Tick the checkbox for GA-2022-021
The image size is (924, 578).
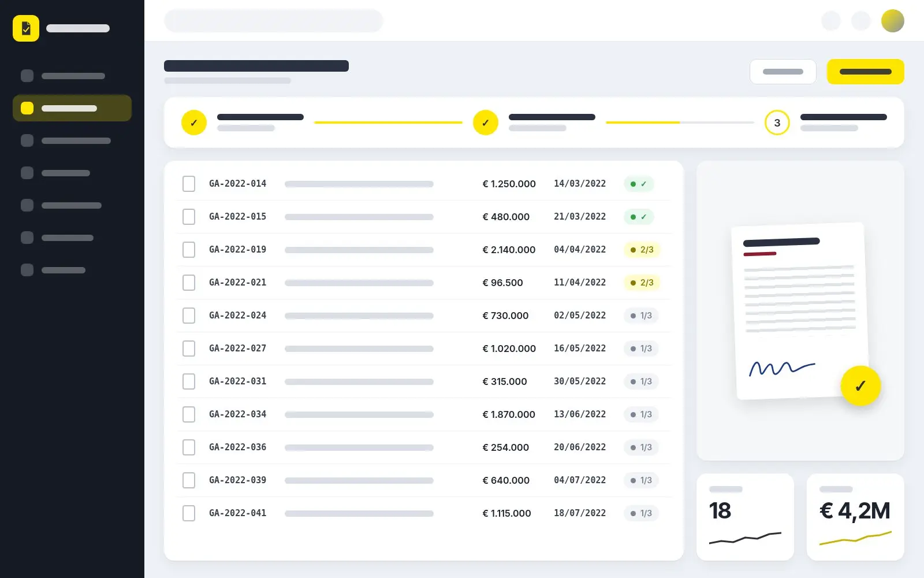tap(189, 283)
